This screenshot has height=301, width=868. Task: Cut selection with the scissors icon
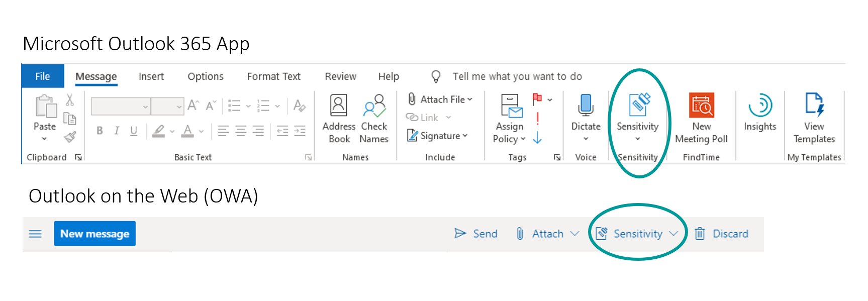click(70, 100)
